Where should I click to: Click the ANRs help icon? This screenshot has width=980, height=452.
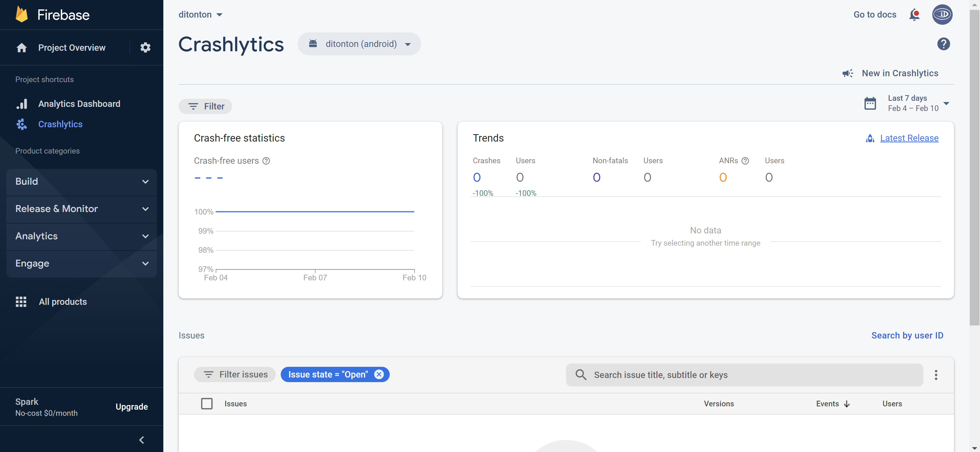point(745,161)
